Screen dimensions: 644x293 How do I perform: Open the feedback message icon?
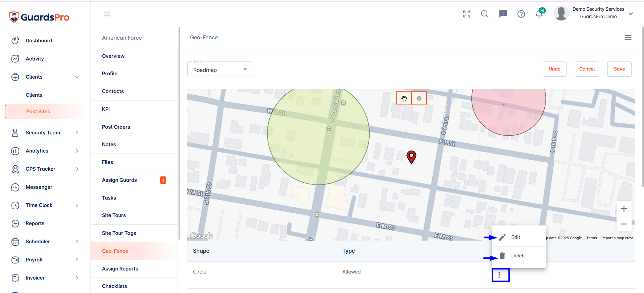click(x=503, y=14)
